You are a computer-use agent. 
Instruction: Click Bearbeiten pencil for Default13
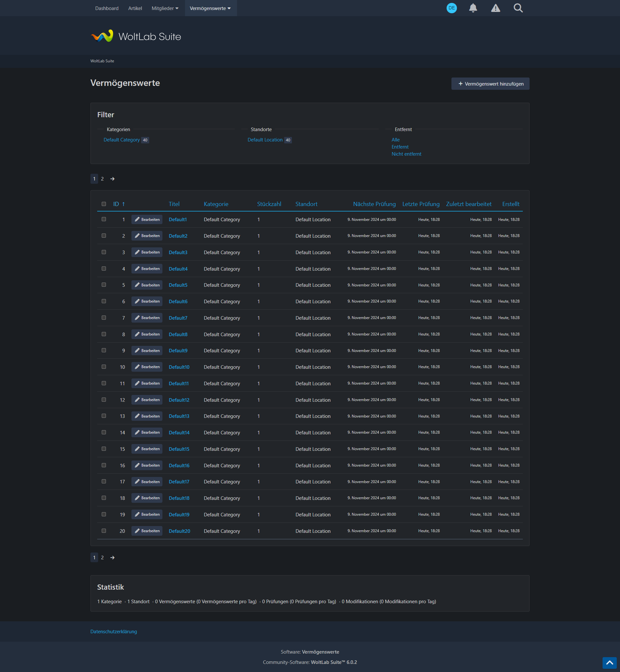[147, 416]
